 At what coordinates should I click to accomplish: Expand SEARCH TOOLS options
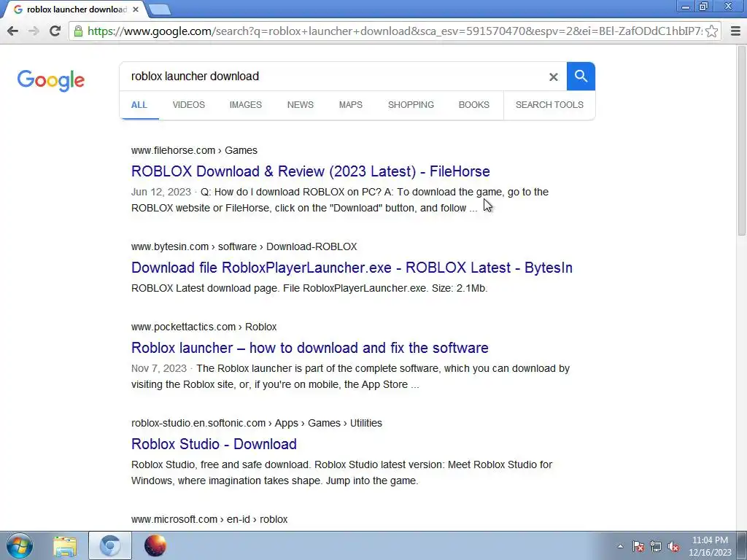tap(549, 105)
